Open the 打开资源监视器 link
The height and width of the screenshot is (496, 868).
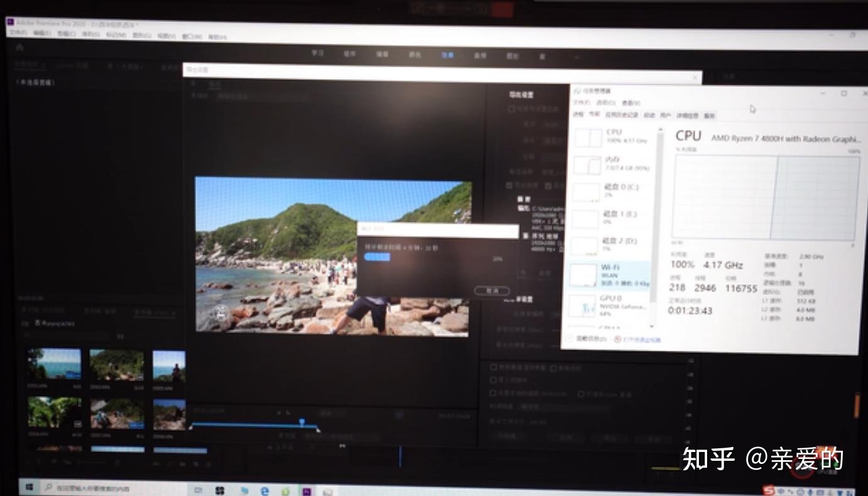point(637,339)
